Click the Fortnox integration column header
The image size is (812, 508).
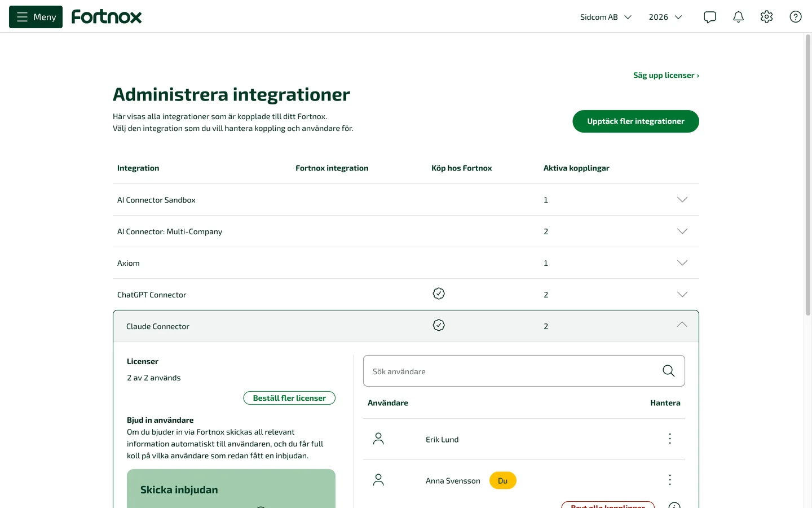332,168
